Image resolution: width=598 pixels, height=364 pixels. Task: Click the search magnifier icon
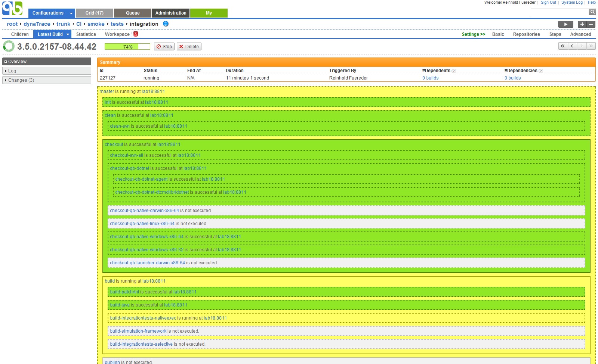tap(592, 12)
